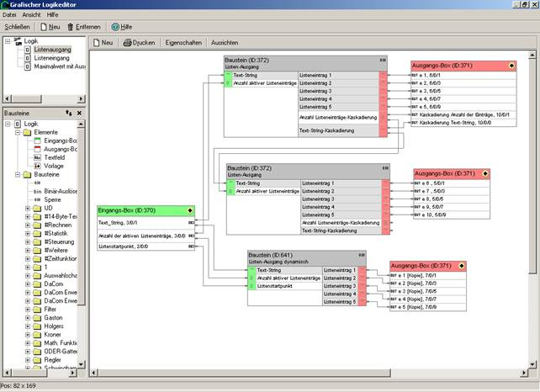The height and width of the screenshot is (392, 540).
Task: Open Hilfe via the question mark icon
Action: coord(115,27)
